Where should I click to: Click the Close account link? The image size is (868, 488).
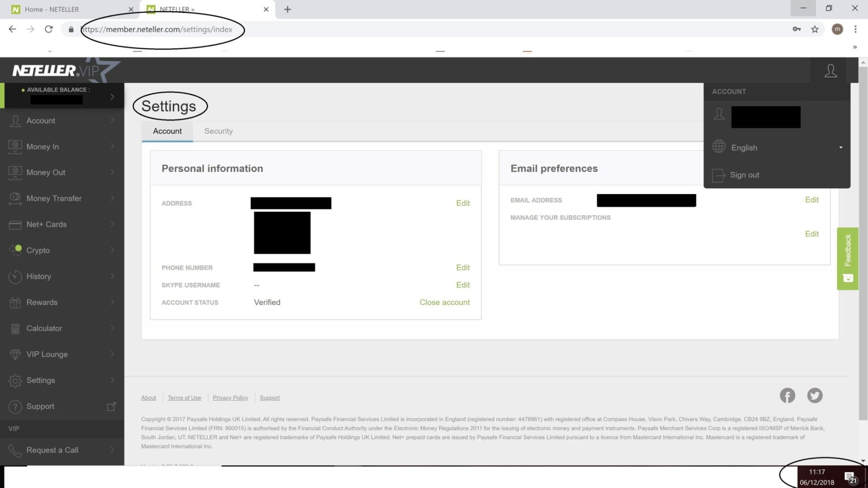tap(445, 303)
